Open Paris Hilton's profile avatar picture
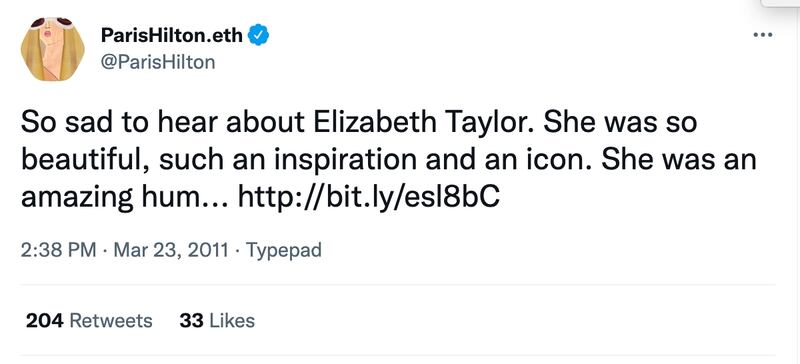 pos(52,49)
